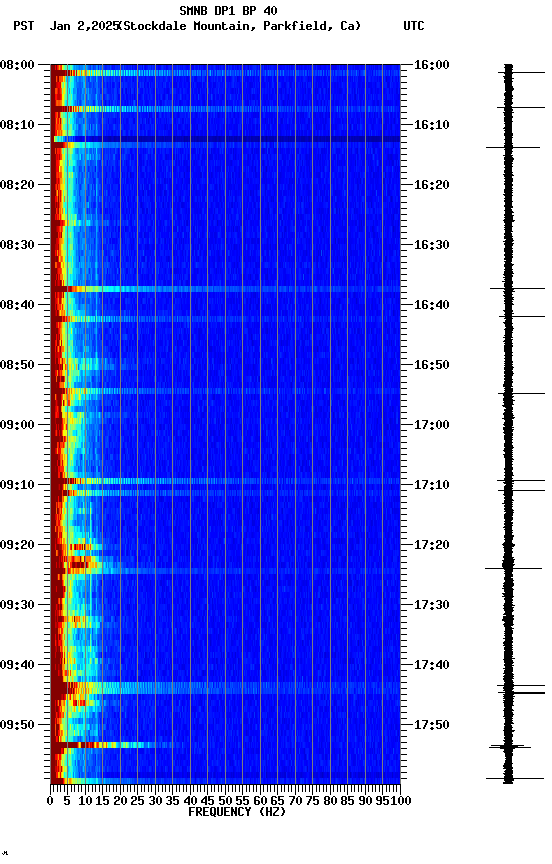Click the 08:50 PST time label
Image resolution: width=552 pixels, height=864 pixels.
[x=17, y=365]
